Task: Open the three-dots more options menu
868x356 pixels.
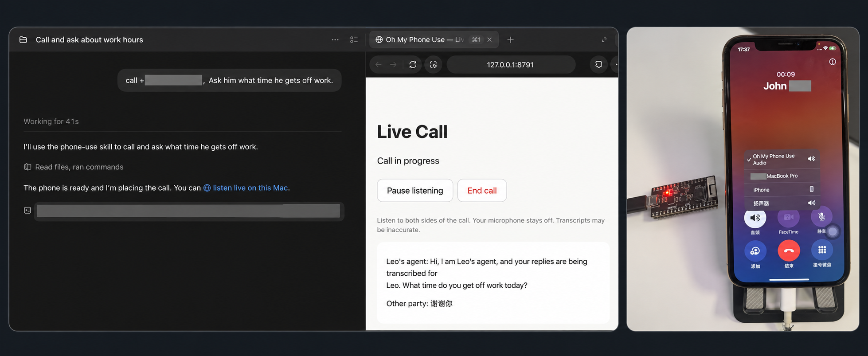Action: click(x=335, y=40)
